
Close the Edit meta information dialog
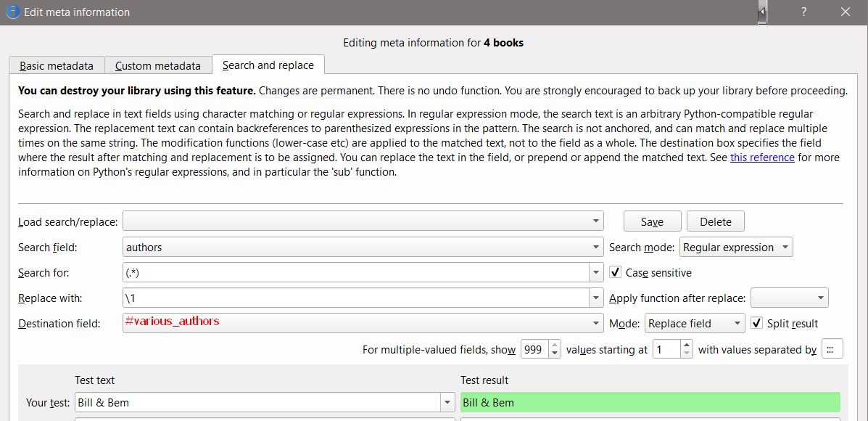point(846,12)
